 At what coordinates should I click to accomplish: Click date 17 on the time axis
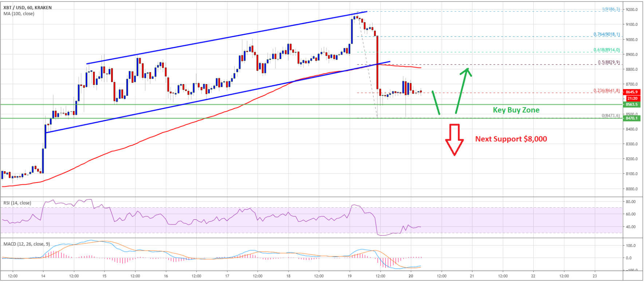(x=227, y=276)
